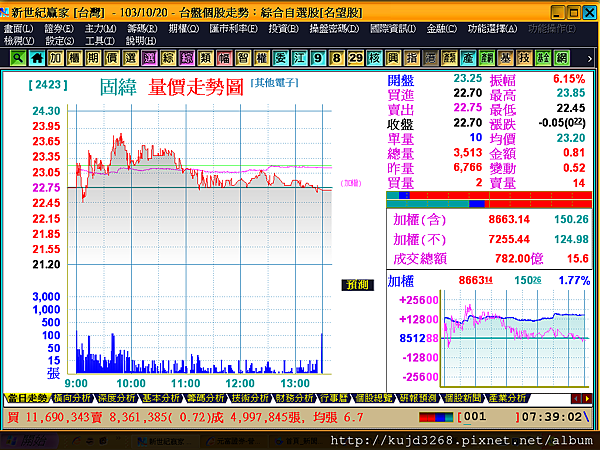
Task: Click the tab-scroll left arrow
Action: click(x=576, y=399)
